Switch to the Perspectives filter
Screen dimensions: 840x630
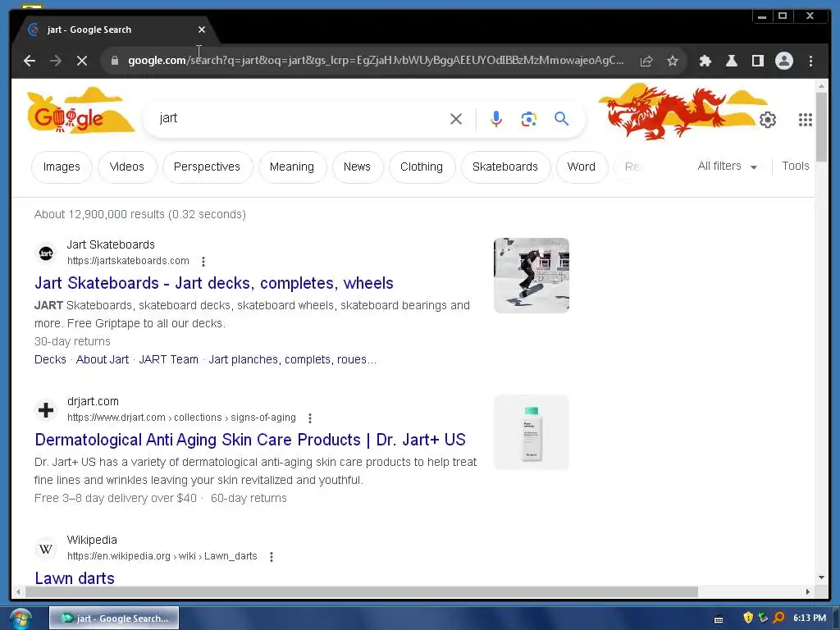[x=207, y=167]
